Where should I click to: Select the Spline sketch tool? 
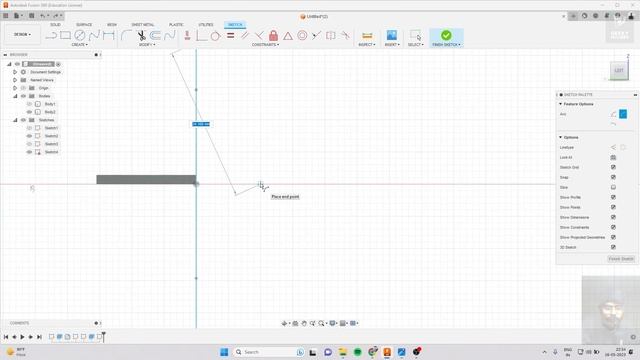94,36
